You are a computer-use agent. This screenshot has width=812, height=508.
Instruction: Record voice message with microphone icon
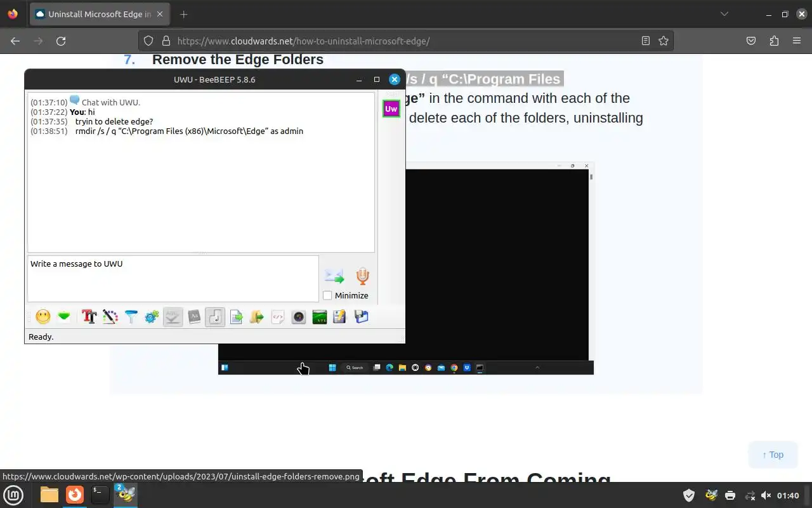362,276
